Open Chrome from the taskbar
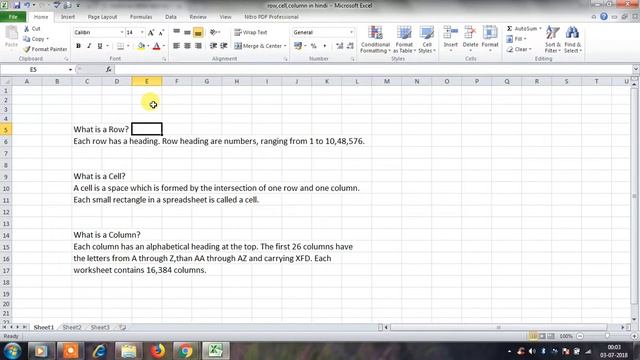The width and height of the screenshot is (640, 360). coord(185,351)
